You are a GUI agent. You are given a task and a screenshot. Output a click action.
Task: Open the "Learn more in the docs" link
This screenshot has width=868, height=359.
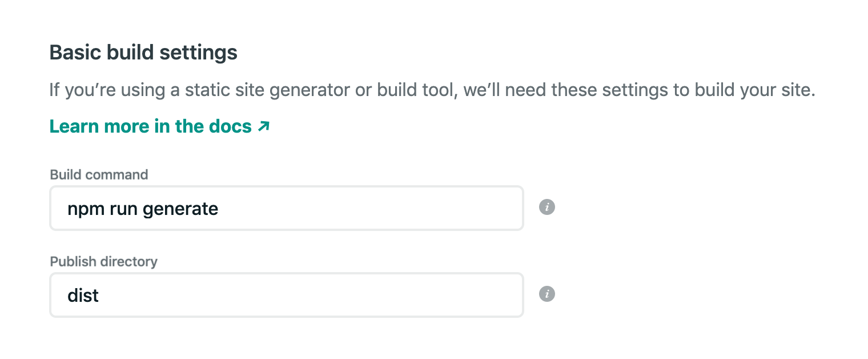tap(151, 126)
